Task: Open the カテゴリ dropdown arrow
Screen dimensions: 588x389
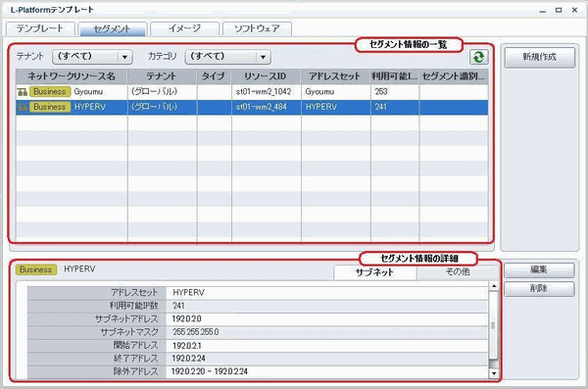Action: point(263,57)
